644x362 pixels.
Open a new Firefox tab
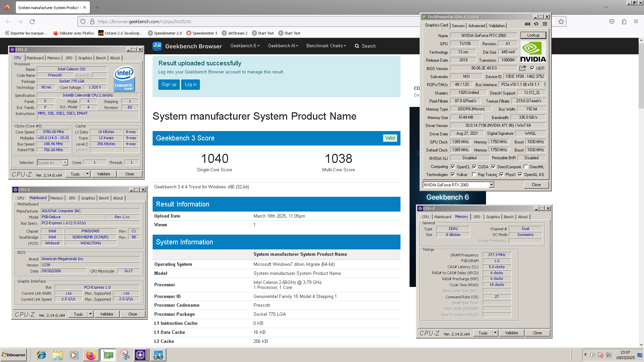[x=97, y=7]
